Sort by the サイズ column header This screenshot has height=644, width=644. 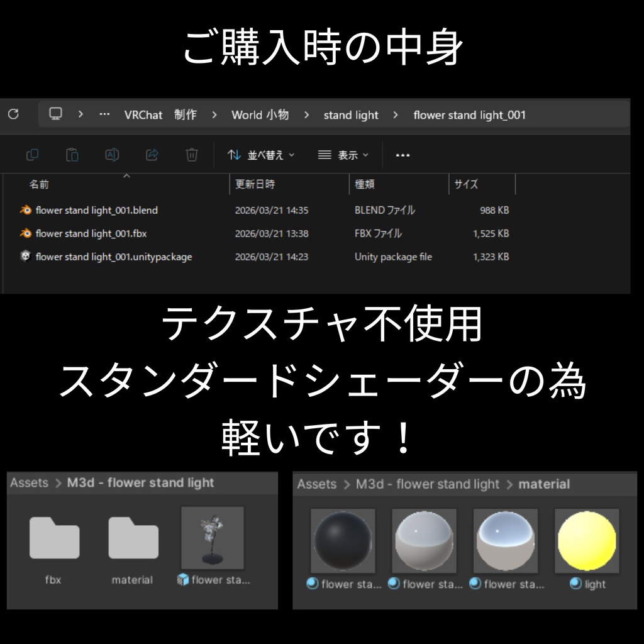point(466,184)
